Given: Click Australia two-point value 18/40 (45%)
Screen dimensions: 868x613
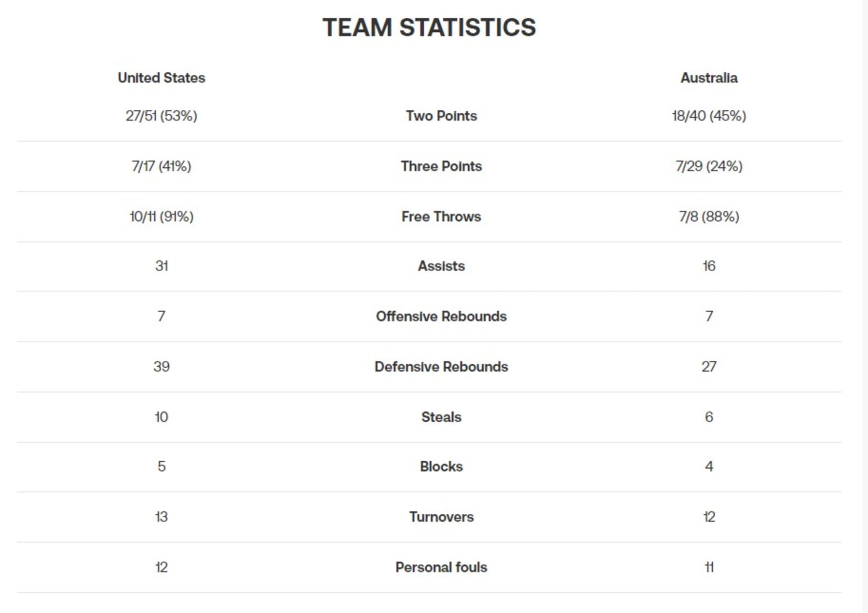Looking at the screenshot, I should coord(709,116).
